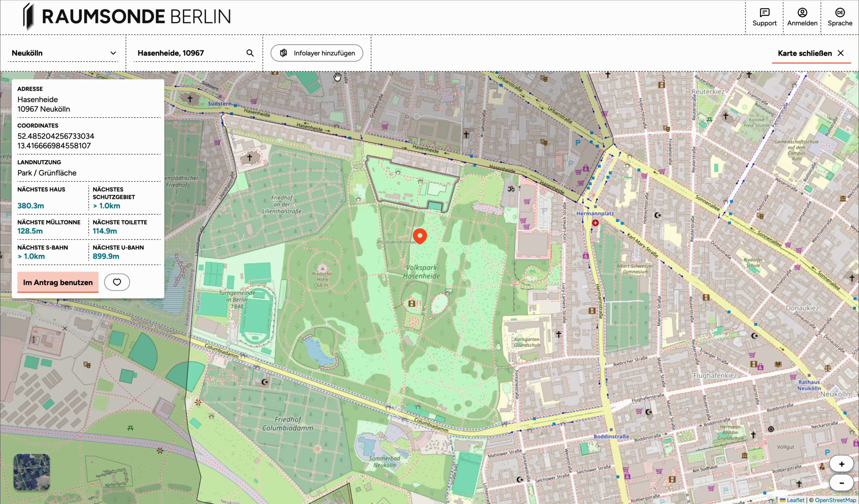
Task: Close the map via Karte schließen
Action: coord(811,53)
